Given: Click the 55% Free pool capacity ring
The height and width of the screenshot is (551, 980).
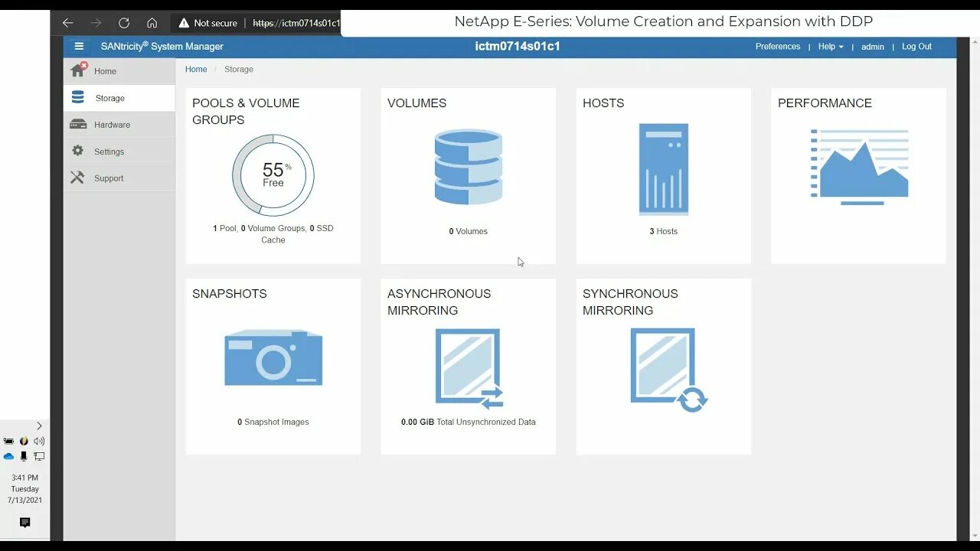Looking at the screenshot, I should (x=273, y=175).
